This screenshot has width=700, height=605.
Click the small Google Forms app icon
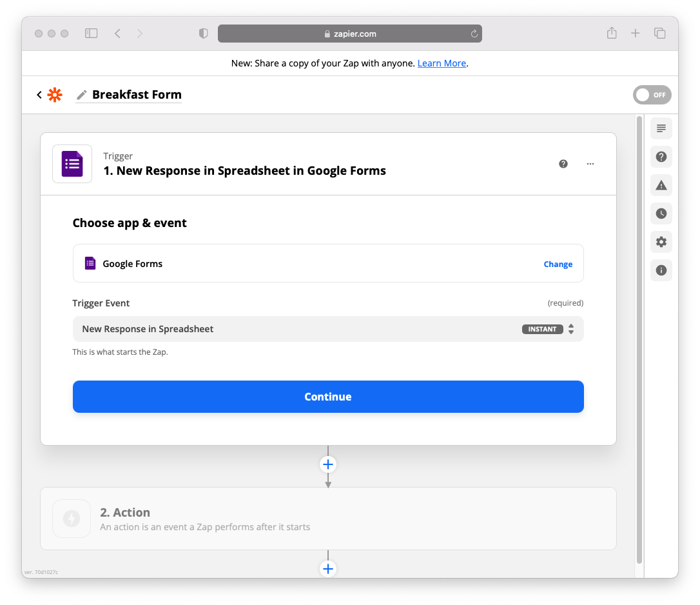click(x=90, y=263)
